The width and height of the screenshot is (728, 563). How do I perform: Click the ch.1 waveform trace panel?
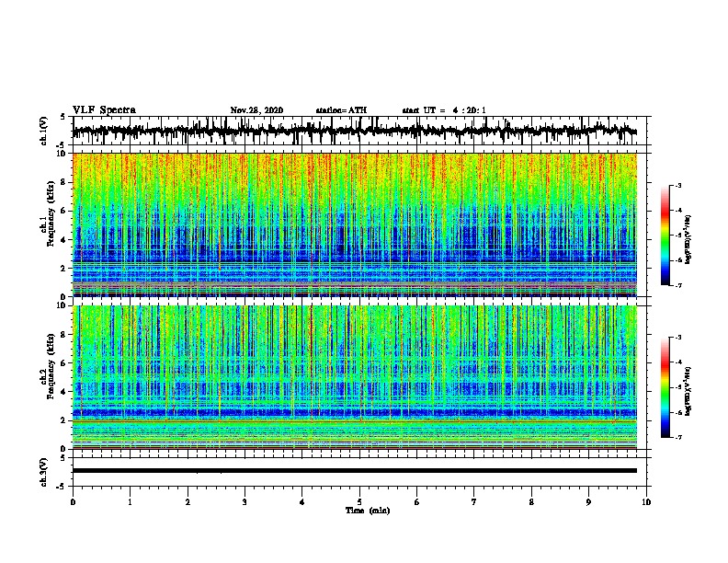[x=359, y=131]
